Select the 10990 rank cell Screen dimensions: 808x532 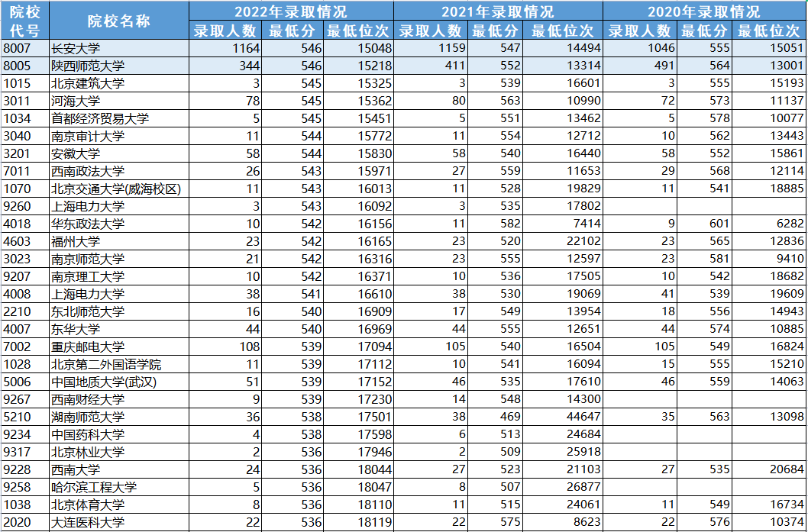(x=563, y=102)
